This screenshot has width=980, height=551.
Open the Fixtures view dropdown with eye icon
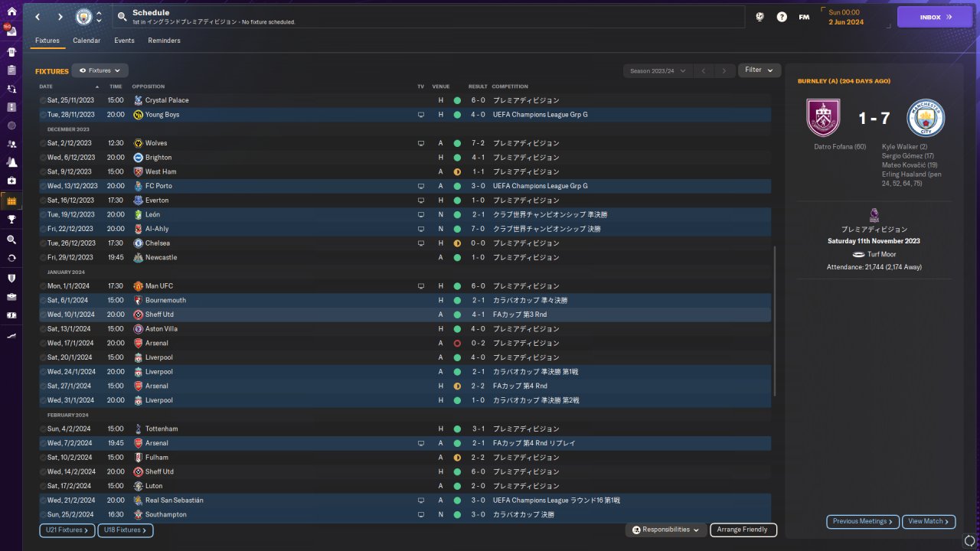(x=100, y=70)
